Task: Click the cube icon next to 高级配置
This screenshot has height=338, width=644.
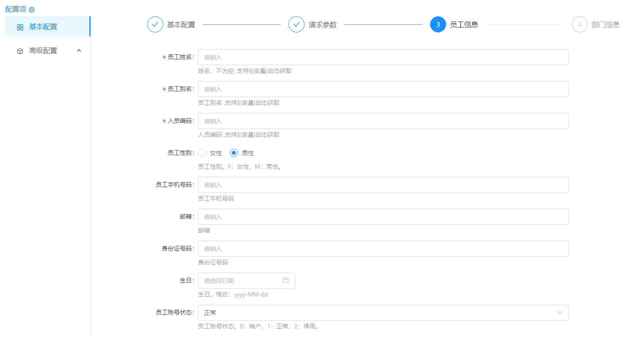Action: (20, 51)
